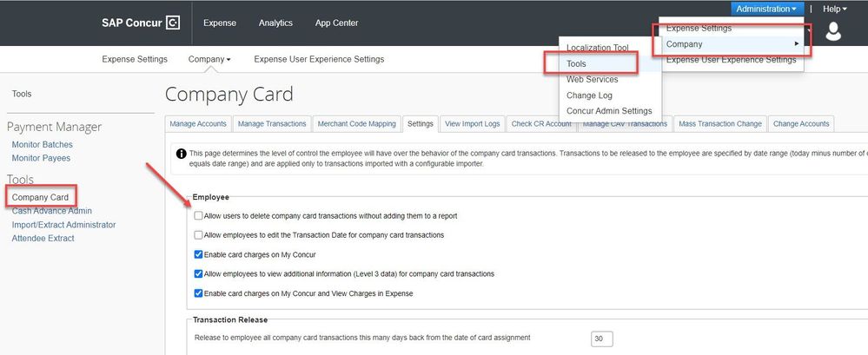Uncheck Enable card charges on My Concur
This screenshot has height=355, width=868.
coord(198,254)
